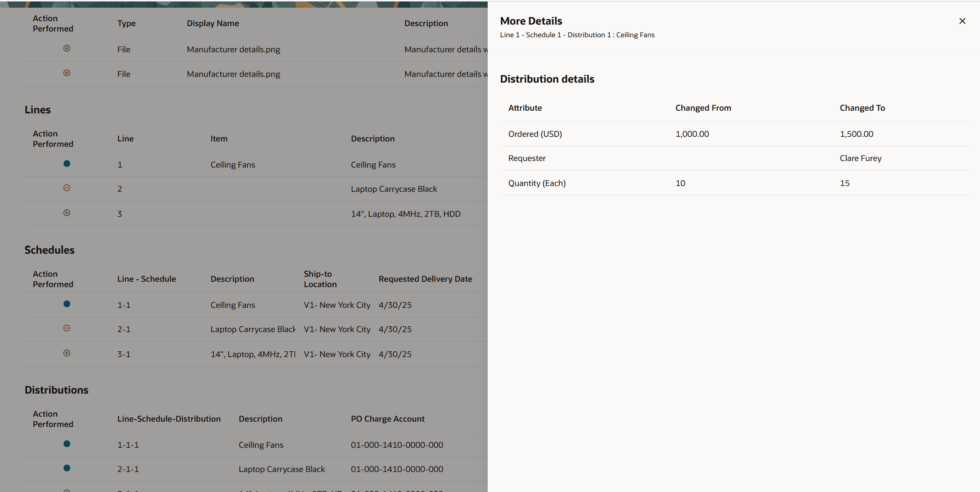Select the changed indicator on schedule 1-1
The image size is (980, 492).
(67, 304)
